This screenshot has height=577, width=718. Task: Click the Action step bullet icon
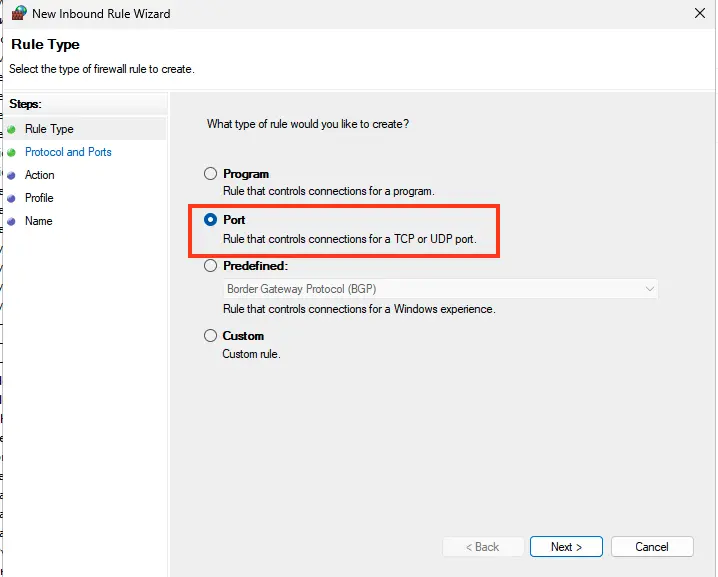[11, 176]
